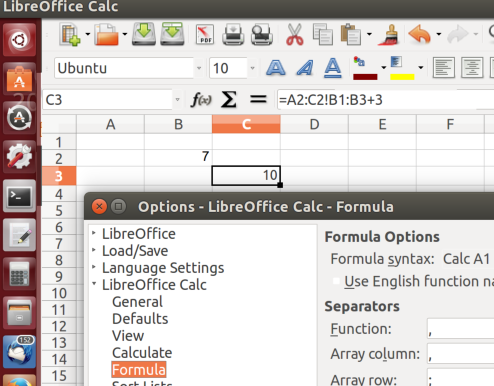Open the background color dropdown arrow
The image size is (494, 386).
pos(421,68)
